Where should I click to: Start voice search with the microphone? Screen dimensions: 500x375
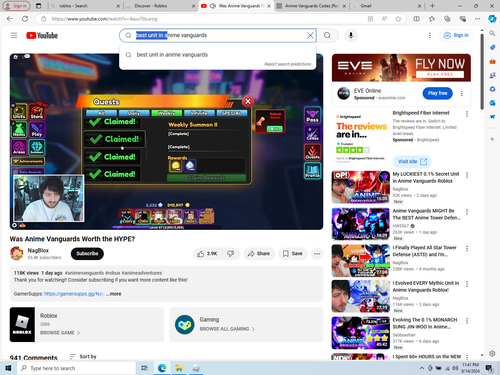(x=351, y=35)
